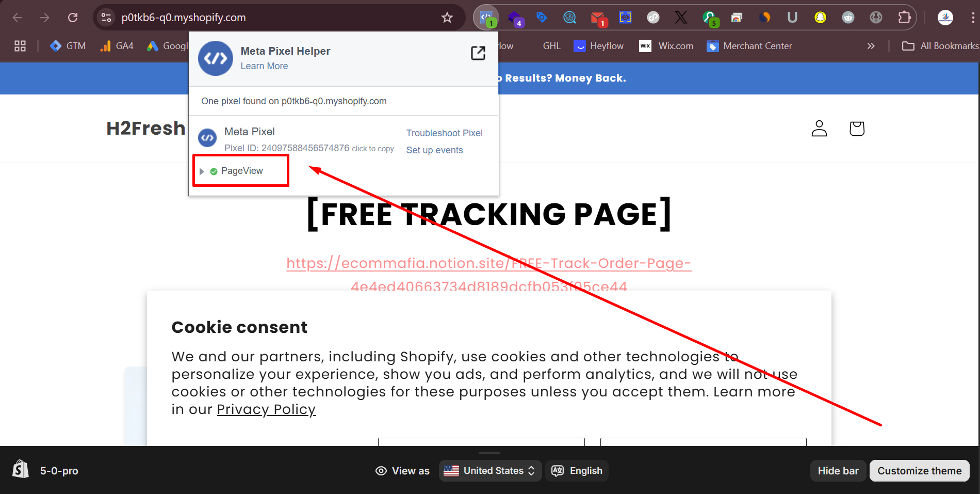Bookmark the page using the star icon
Screen dimensions: 980x494
pyautogui.click(x=447, y=17)
